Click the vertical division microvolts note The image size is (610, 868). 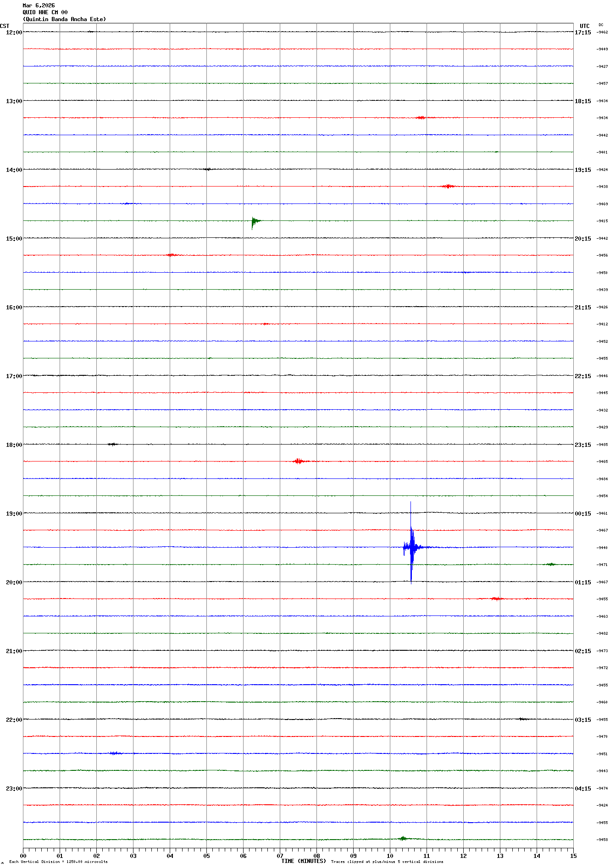pos(58,862)
